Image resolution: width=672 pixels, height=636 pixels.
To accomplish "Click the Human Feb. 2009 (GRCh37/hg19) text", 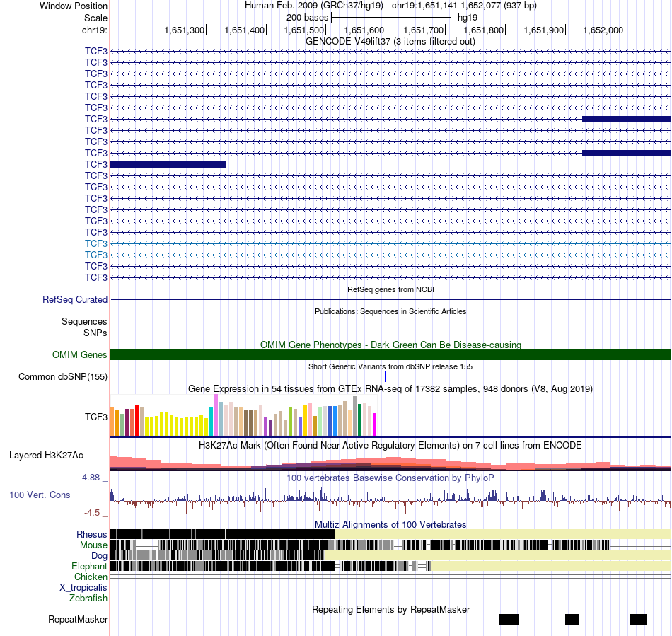I will (x=313, y=6).
